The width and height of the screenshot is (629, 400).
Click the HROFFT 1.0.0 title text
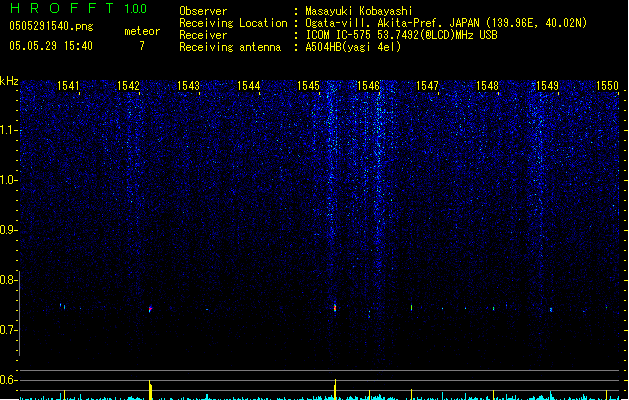coord(79,8)
